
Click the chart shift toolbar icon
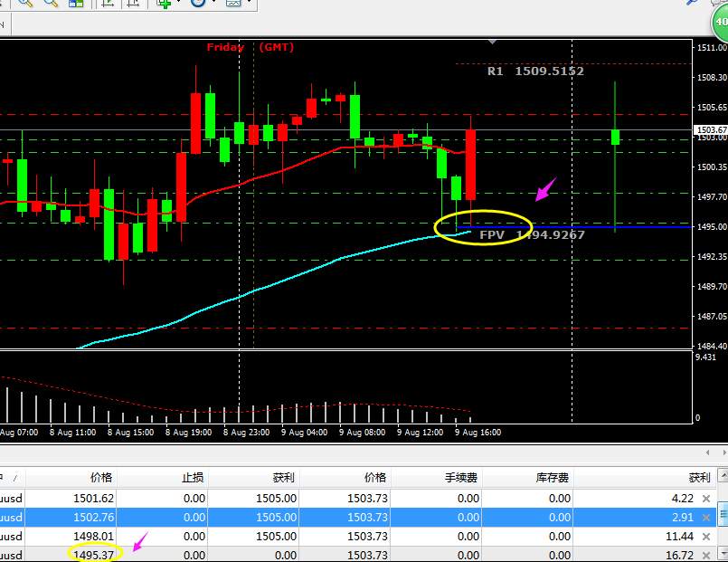[x=133, y=3]
